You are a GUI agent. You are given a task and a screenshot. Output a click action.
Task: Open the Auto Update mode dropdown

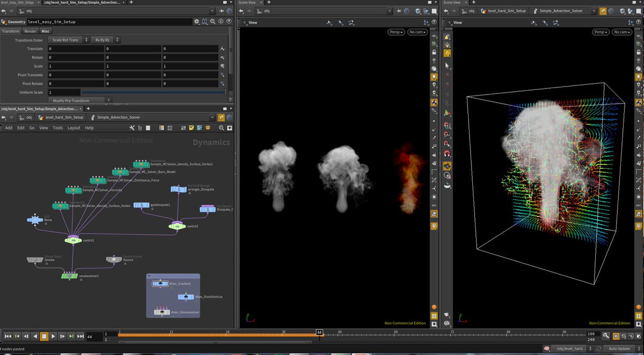click(x=622, y=349)
